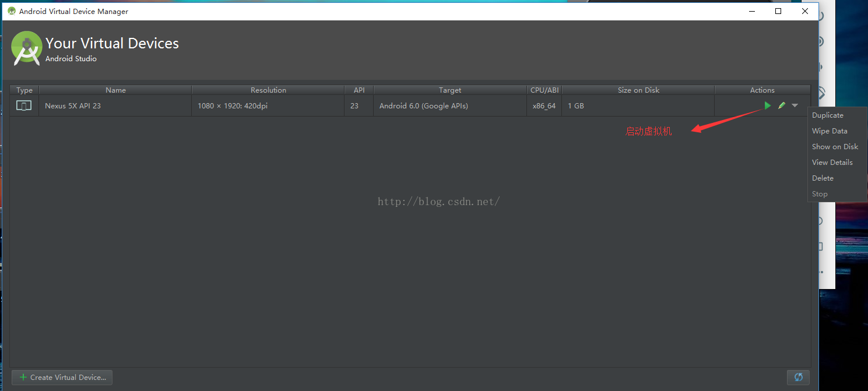Click the API column header
The height and width of the screenshot is (391, 868).
pyautogui.click(x=359, y=90)
